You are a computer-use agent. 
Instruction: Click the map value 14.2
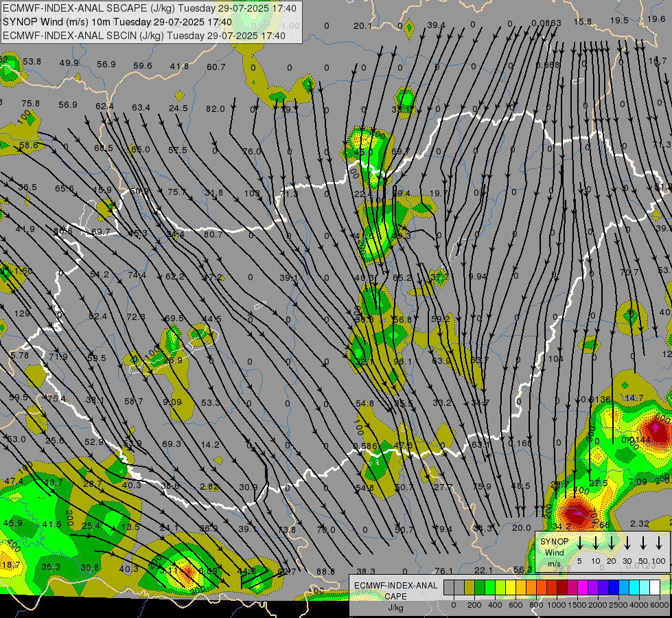[x=210, y=445]
